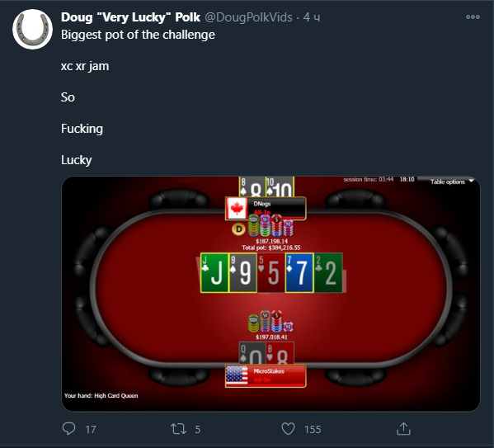Image resolution: width=494 pixels, height=448 pixels.
Task: Open the @DougPolkVids handle link
Action: click(248, 17)
